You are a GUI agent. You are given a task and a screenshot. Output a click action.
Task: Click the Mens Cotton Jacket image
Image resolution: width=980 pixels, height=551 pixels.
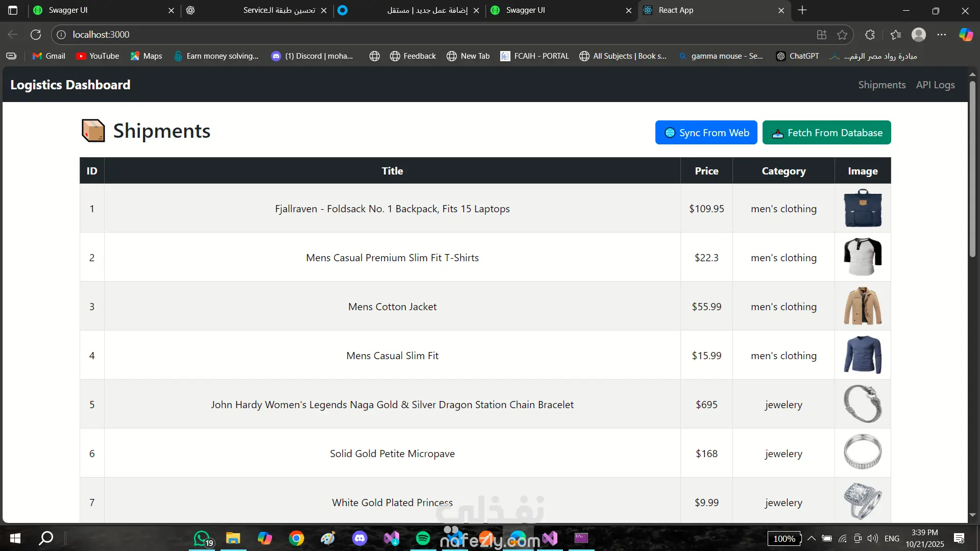(863, 306)
